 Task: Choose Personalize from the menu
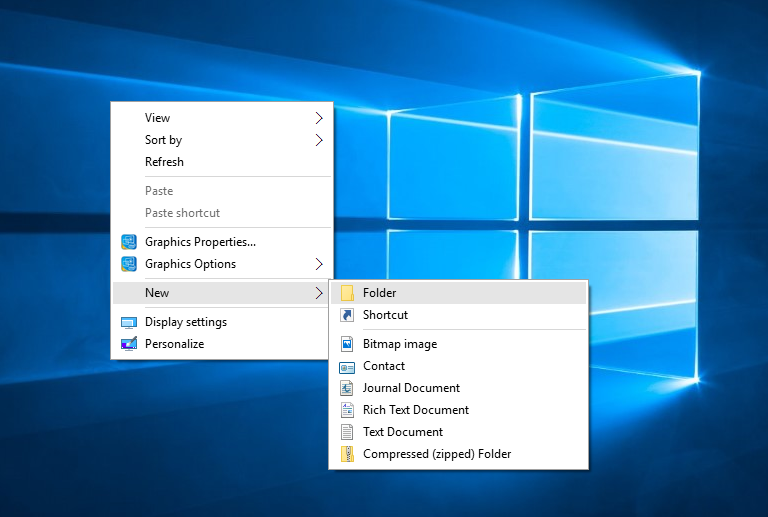[222, 344]
